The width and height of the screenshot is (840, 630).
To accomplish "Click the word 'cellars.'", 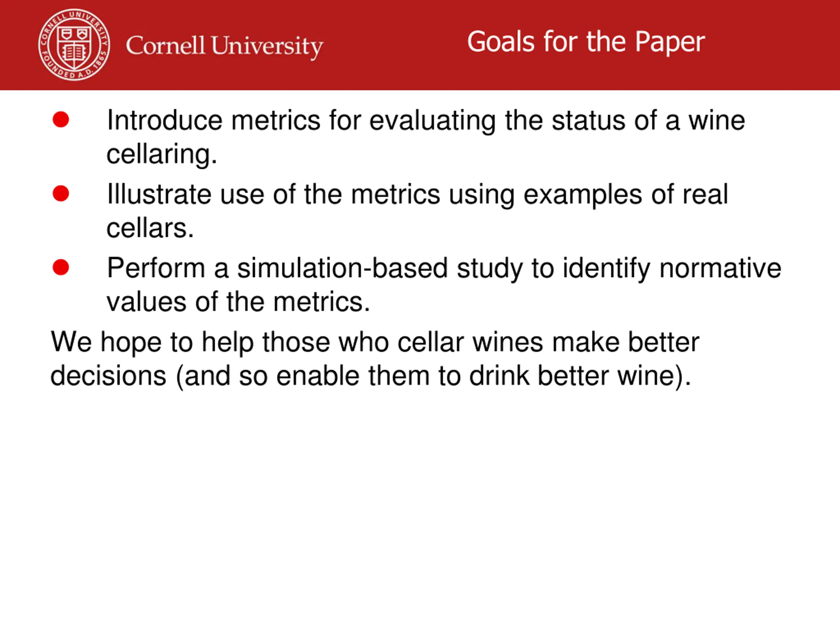I will click(150, 228).
